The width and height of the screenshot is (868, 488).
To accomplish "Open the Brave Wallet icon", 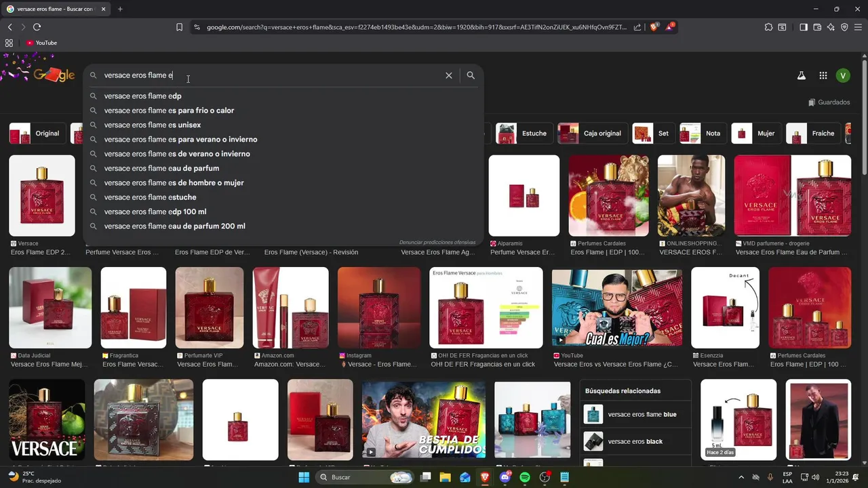I will coord(817,27).
